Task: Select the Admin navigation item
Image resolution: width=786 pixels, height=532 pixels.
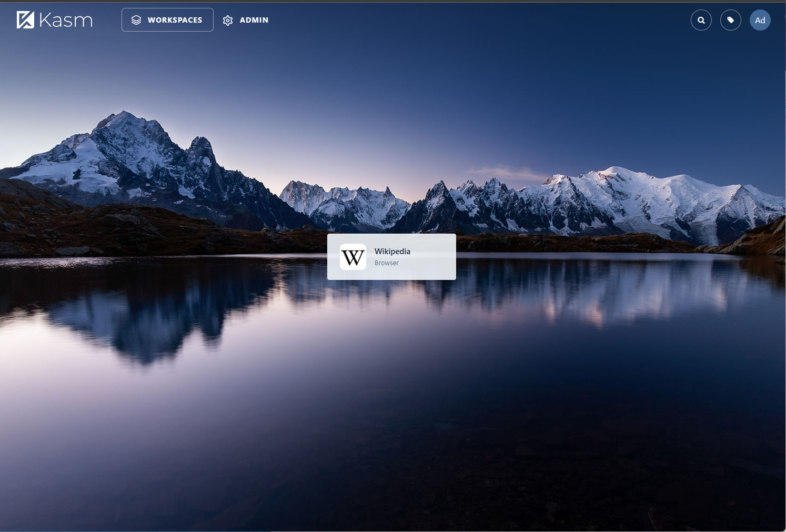Action: click(x=254, y=19)
